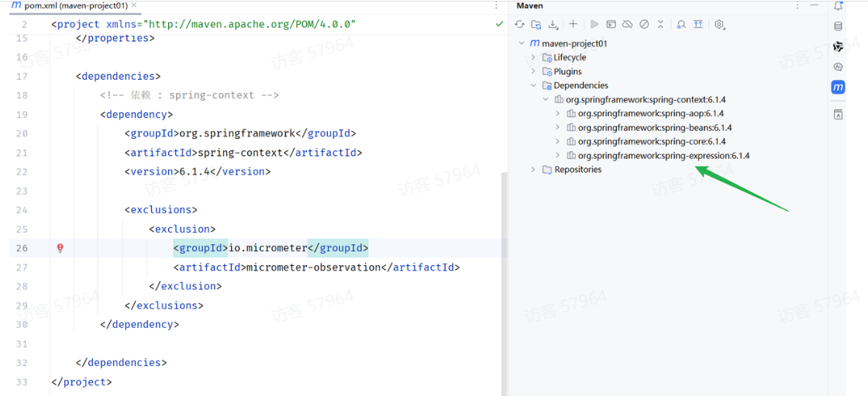The height and width of the screenshot is (407, 868).
Task: Click 'micrometer-observation' on line 27
Action: click(x=313, y=267)
